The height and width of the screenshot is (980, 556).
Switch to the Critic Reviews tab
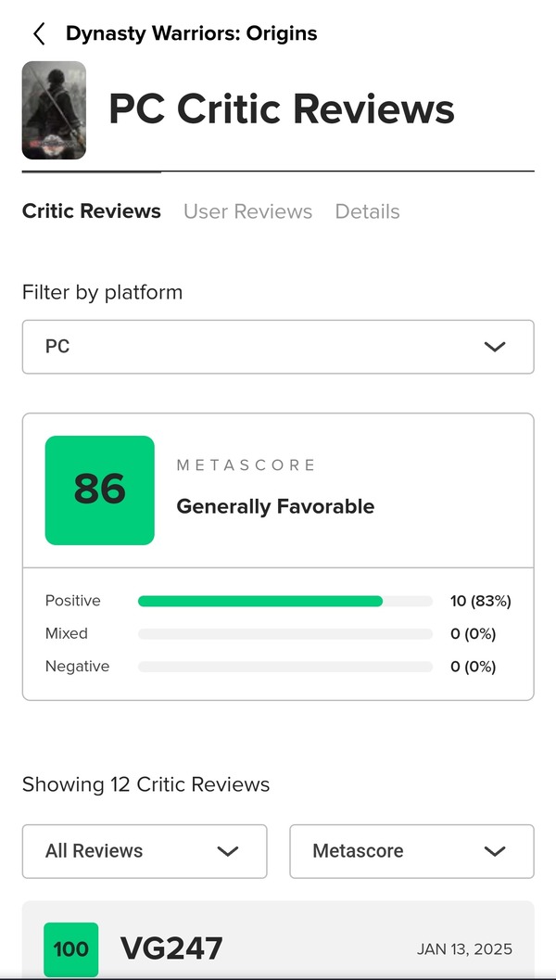(91, 211)
